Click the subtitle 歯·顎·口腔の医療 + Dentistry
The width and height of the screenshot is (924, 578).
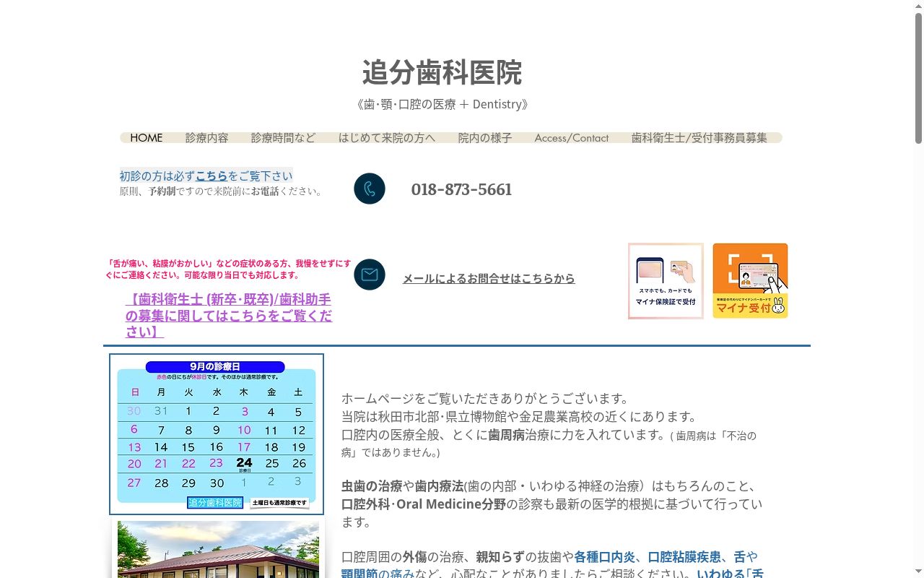pos(443,104)
